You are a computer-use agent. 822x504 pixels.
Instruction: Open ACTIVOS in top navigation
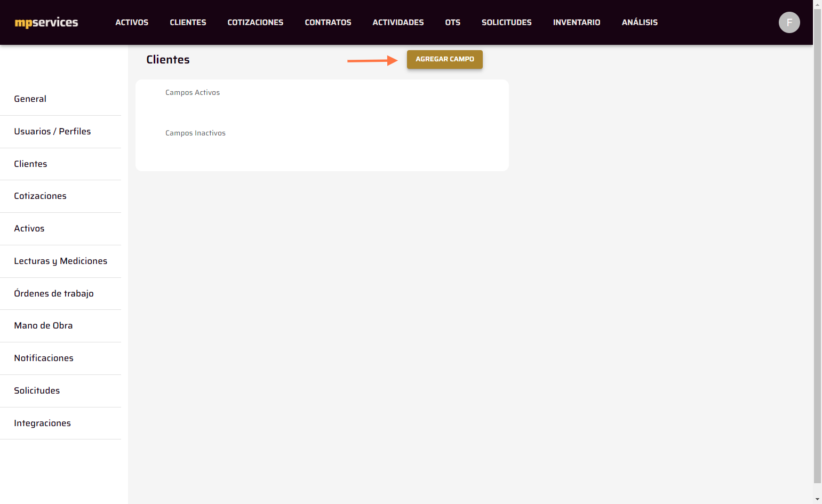pyautogui.click(x=132, y=22)
